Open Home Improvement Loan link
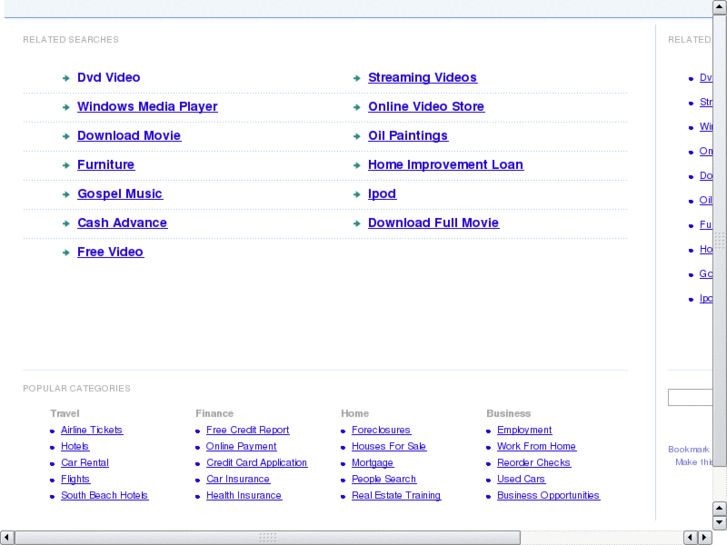The height and width of the screenshot is (545, 727). 446,165
